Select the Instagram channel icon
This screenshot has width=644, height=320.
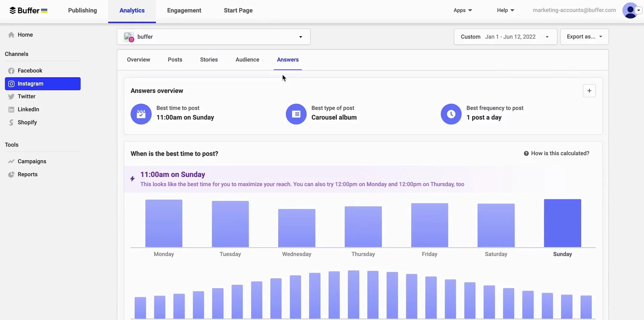11,84
